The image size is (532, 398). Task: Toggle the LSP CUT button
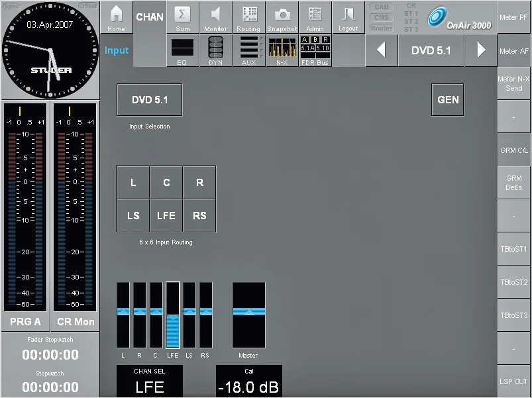513,381
